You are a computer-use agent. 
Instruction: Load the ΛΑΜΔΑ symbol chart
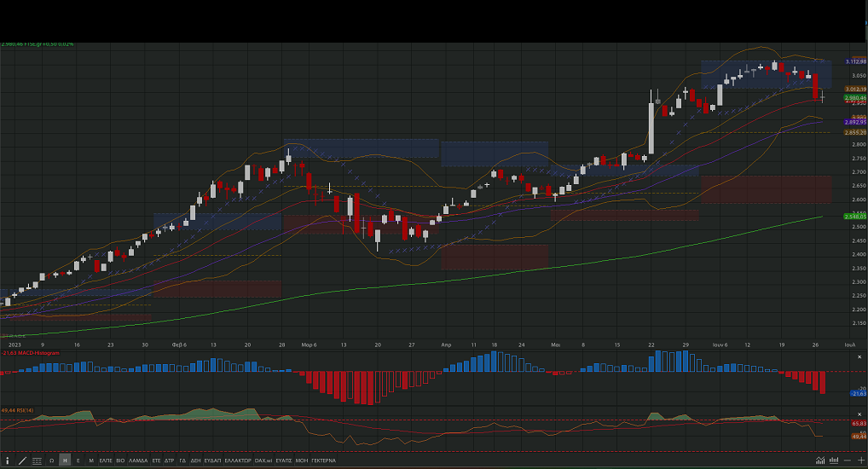138,460
